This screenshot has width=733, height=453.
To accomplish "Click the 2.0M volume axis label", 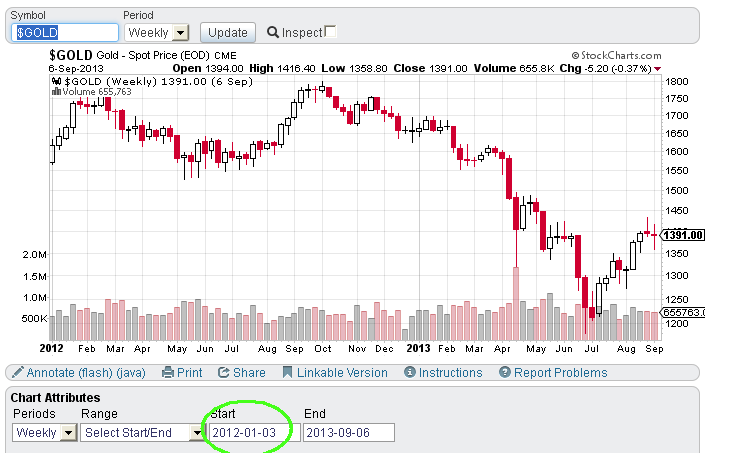I will click(x=35, y=255).
